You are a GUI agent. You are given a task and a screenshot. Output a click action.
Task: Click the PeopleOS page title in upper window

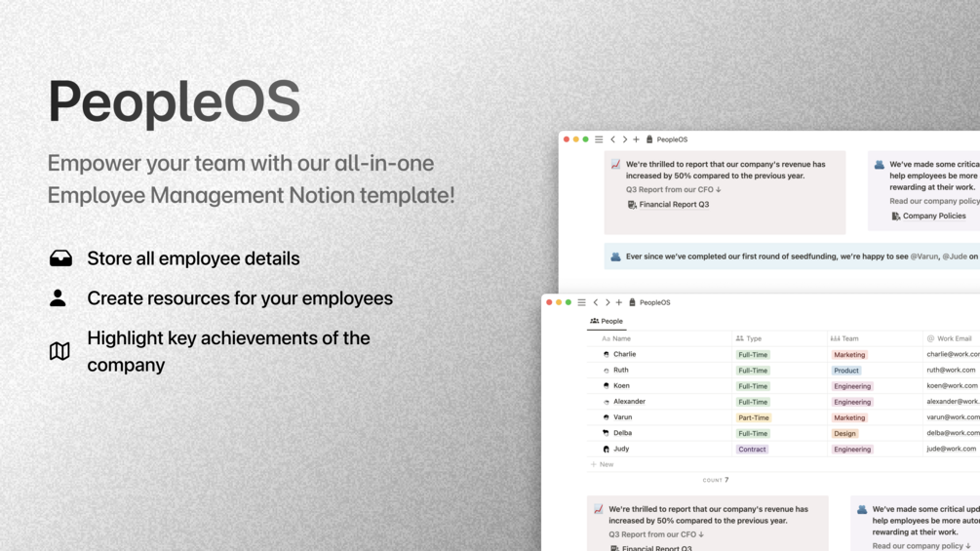click(672, 139)
